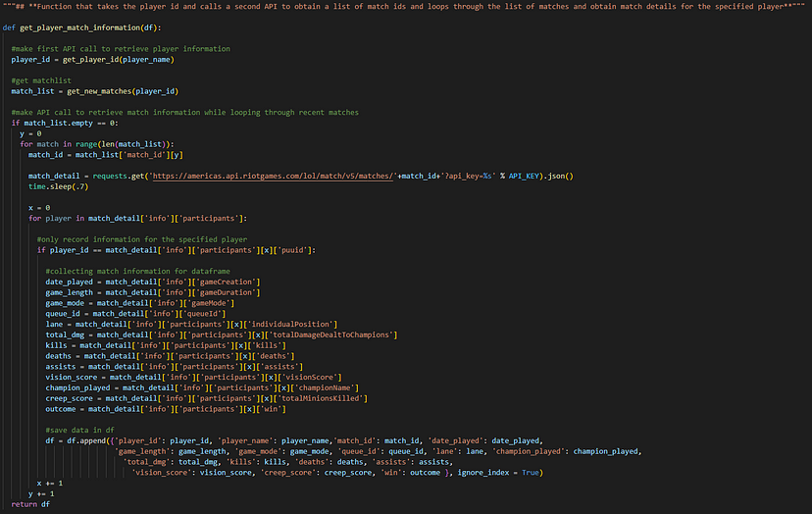Click the 'save data in df' comment
The width and height of the screenshot is (812, 514).
click(x=79, y=430)
